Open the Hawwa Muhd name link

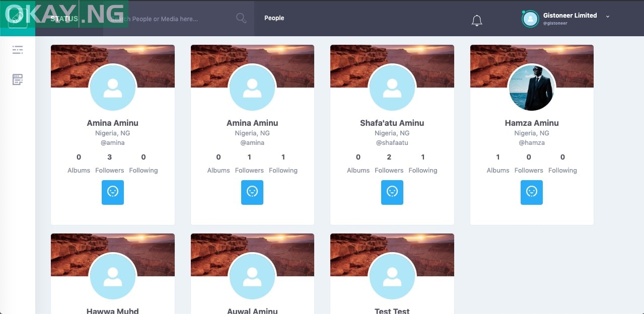tap(112, 310)
